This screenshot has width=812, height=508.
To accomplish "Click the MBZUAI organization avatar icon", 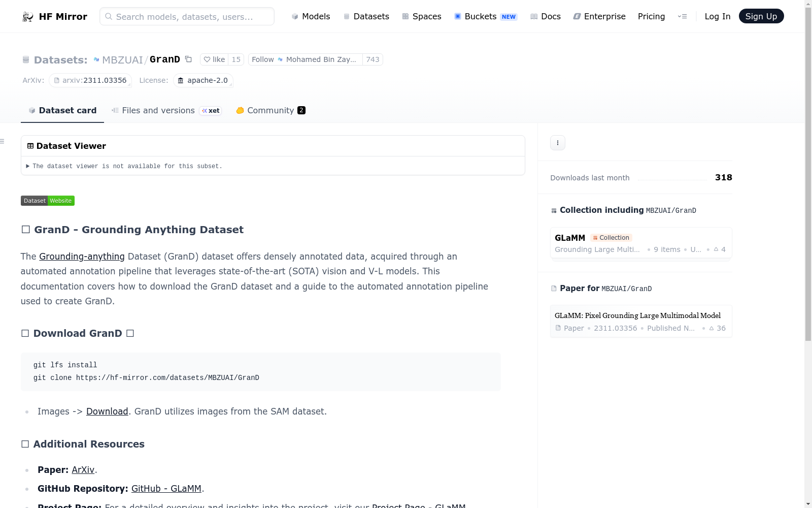I will coord(96,59).
